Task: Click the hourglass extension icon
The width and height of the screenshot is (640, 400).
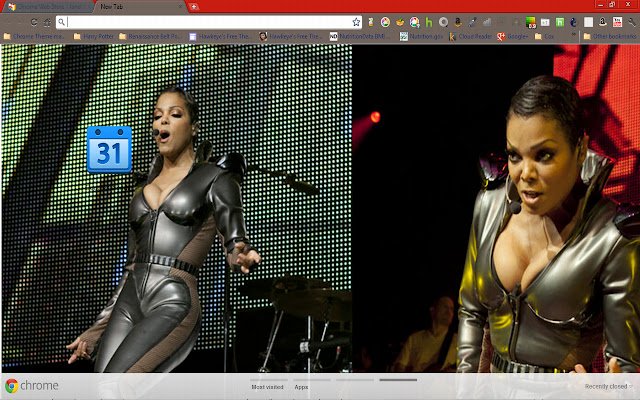Action: [x=371, y=22]
